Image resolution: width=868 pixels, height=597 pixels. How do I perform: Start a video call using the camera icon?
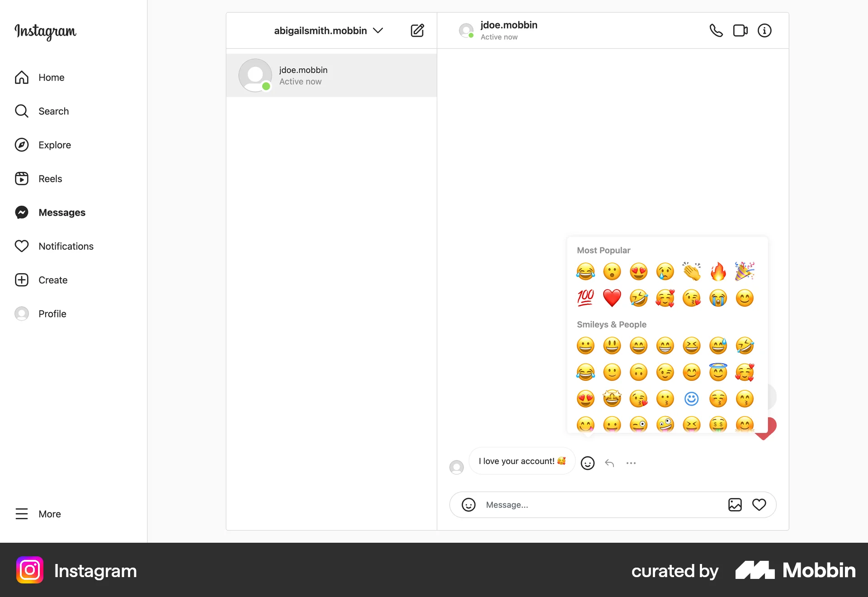[x=740, y=30]
